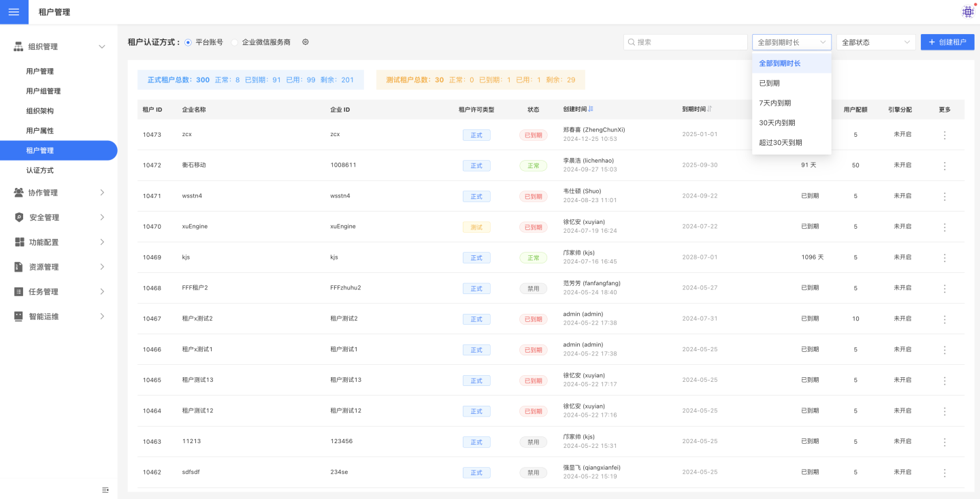Go to 认证方式 page
The height and width of the screenshot is (499, 980).
pyautogui.click(x=39, y=170)
